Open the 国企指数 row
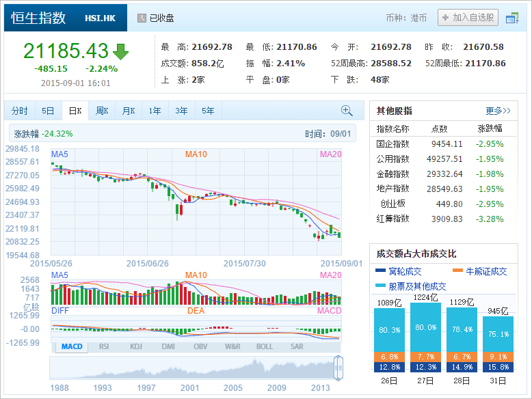 [x=444, y=144]
